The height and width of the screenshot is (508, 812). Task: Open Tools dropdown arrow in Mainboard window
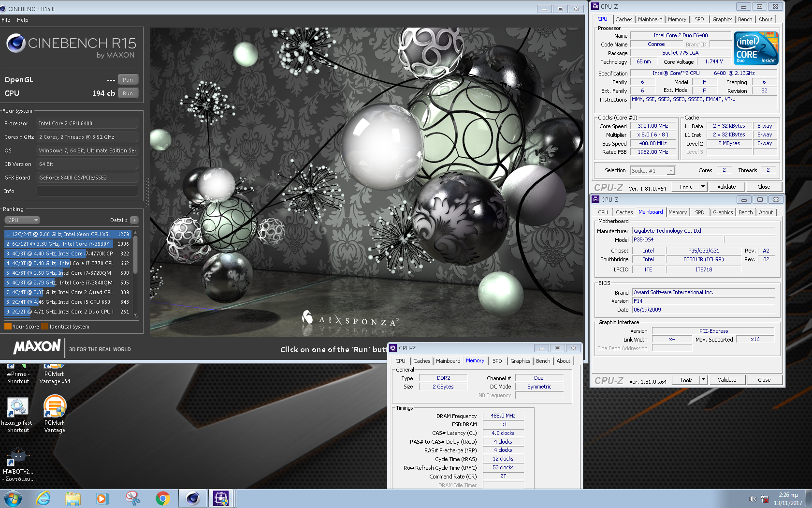703,380
